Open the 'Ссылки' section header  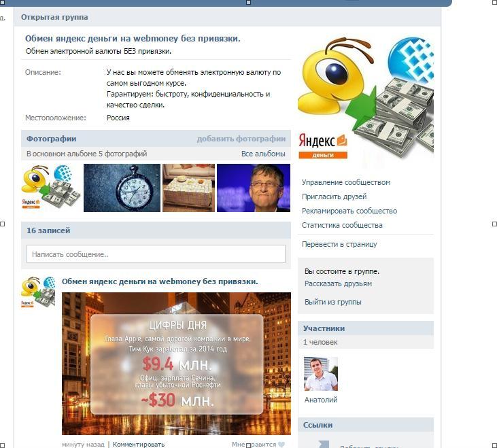click(x=318, y=425)
